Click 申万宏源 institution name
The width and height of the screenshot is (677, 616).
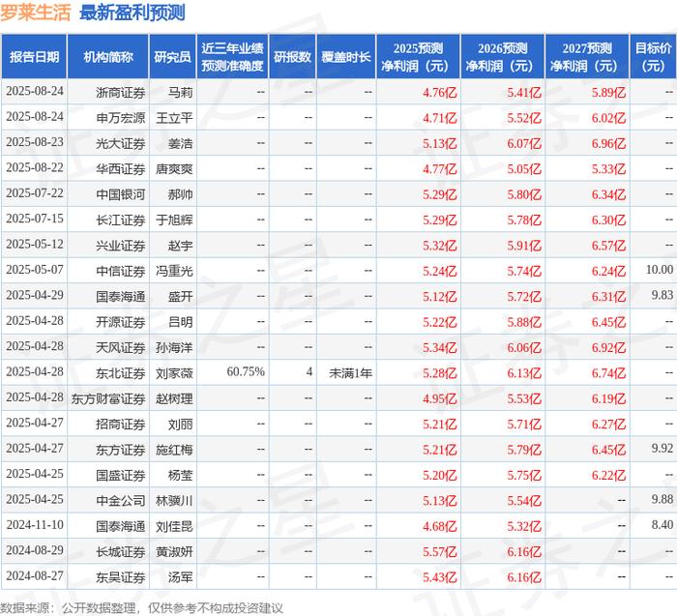pos(121,118)
